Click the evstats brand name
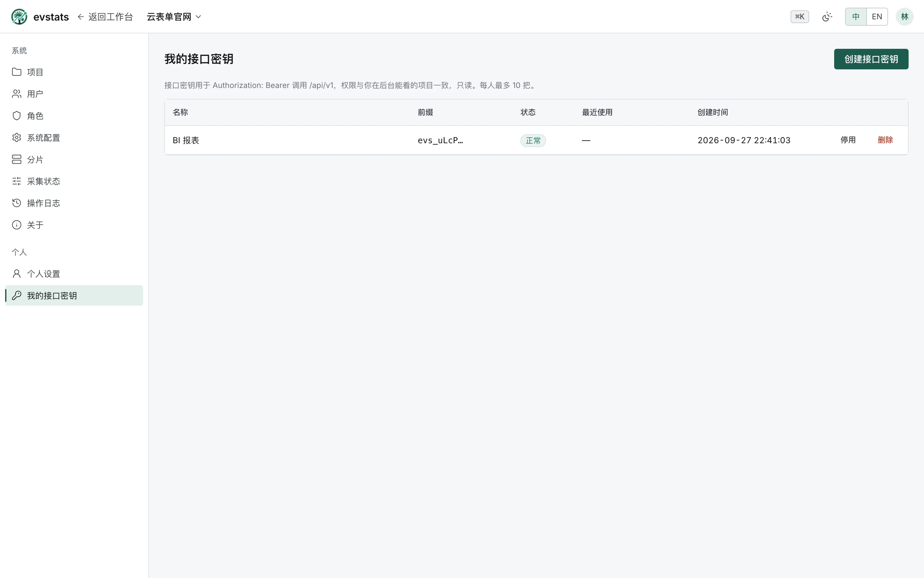Image resolution: width=924 pixels, height=578 pixels. pos(51,17)
